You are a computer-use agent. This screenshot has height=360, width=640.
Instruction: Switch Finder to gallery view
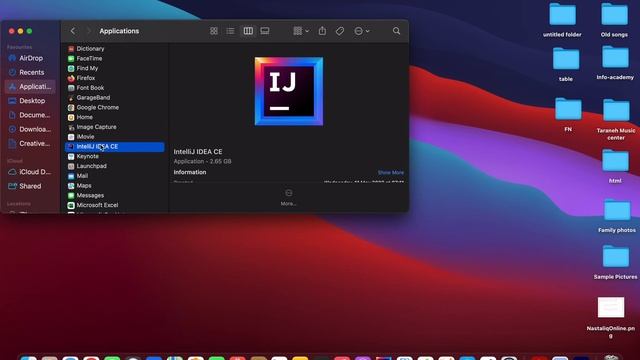pos(264,31)
